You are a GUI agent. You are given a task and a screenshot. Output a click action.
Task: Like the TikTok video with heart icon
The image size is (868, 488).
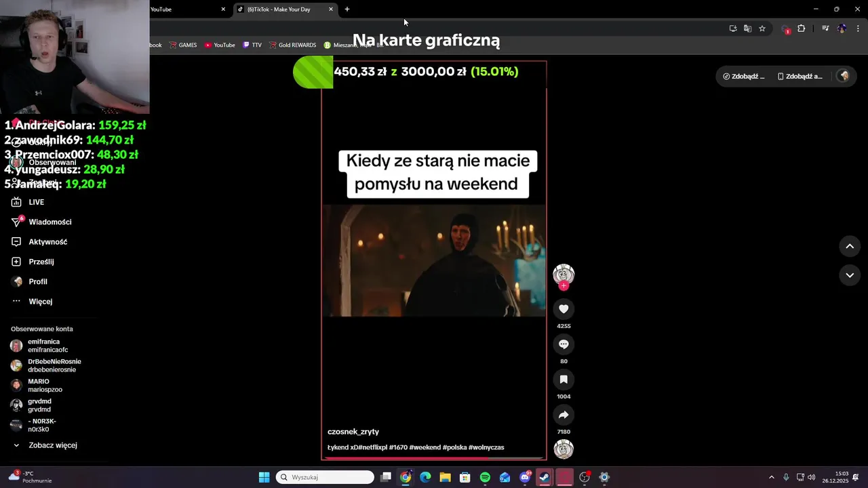click(x=564, y=309)
